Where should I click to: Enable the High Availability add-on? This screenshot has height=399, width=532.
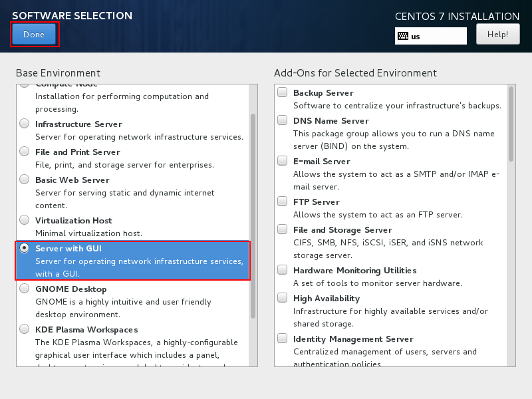283,299
